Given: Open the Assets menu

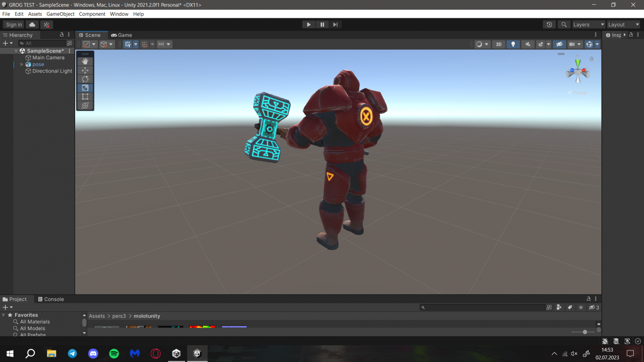Looking at the screenshot, I should point(35,14).
